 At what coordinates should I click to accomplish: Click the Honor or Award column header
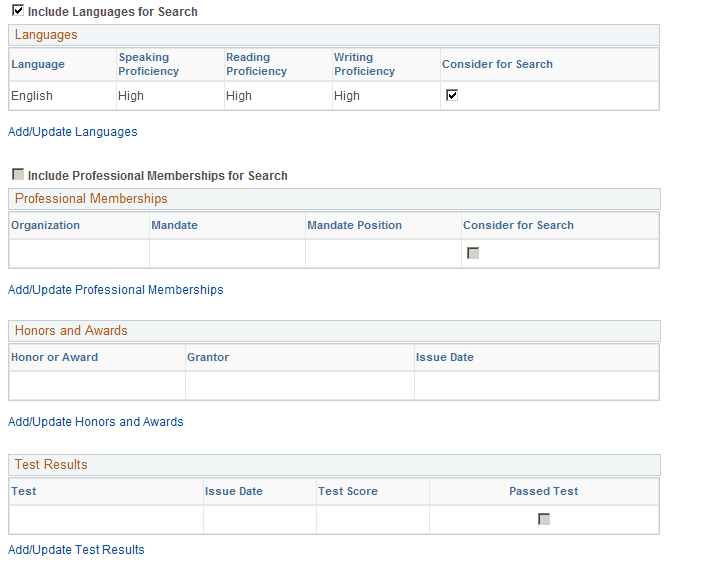(x=54, y=357)
